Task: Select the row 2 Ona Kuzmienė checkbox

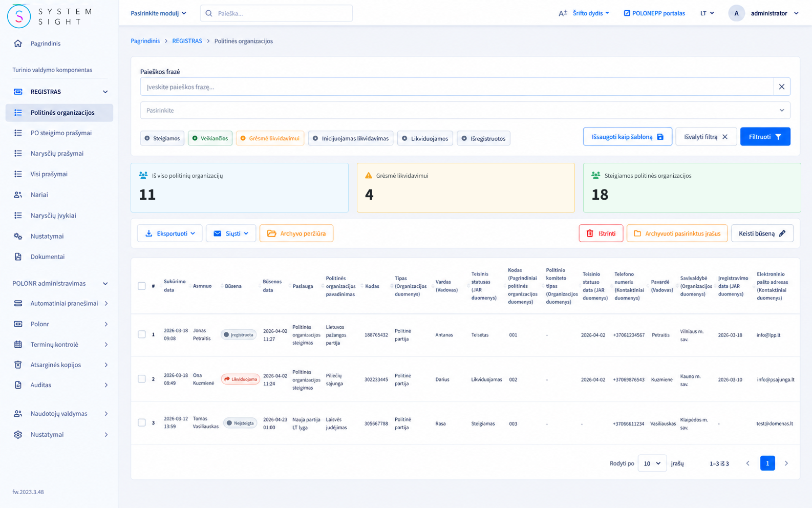Action: click(142, 379)
